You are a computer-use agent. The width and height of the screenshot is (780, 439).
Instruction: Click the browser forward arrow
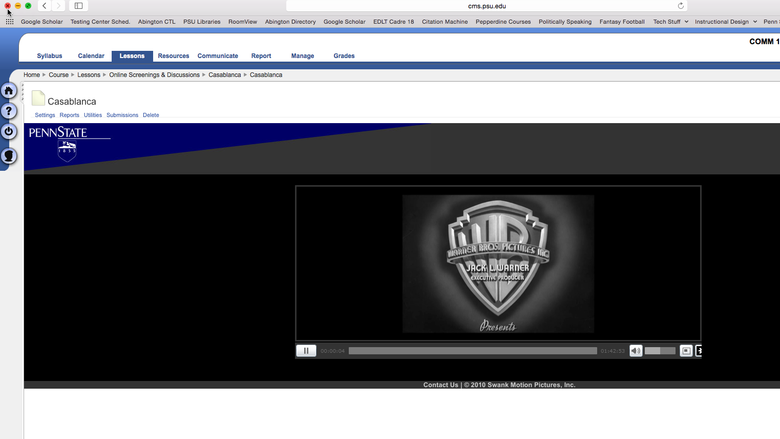(x=58, y=6)
